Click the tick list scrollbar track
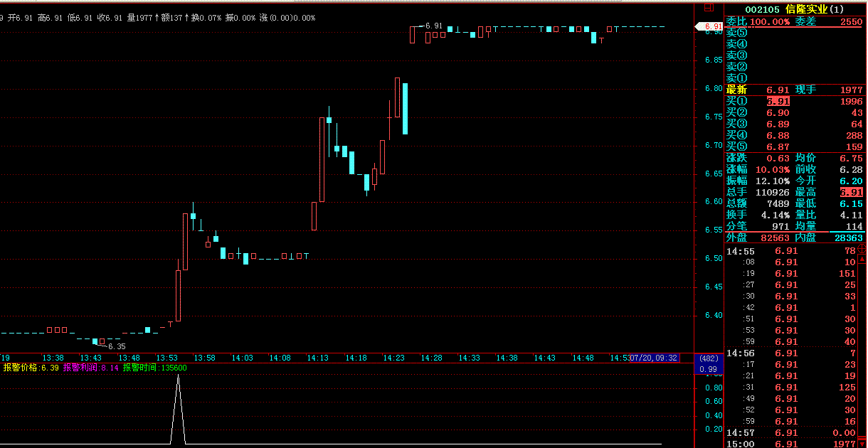Viewport: 868px width, 448px height. click(862, 351)
